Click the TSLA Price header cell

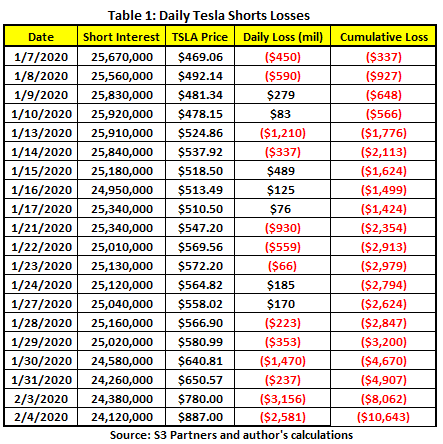(200, 36)
